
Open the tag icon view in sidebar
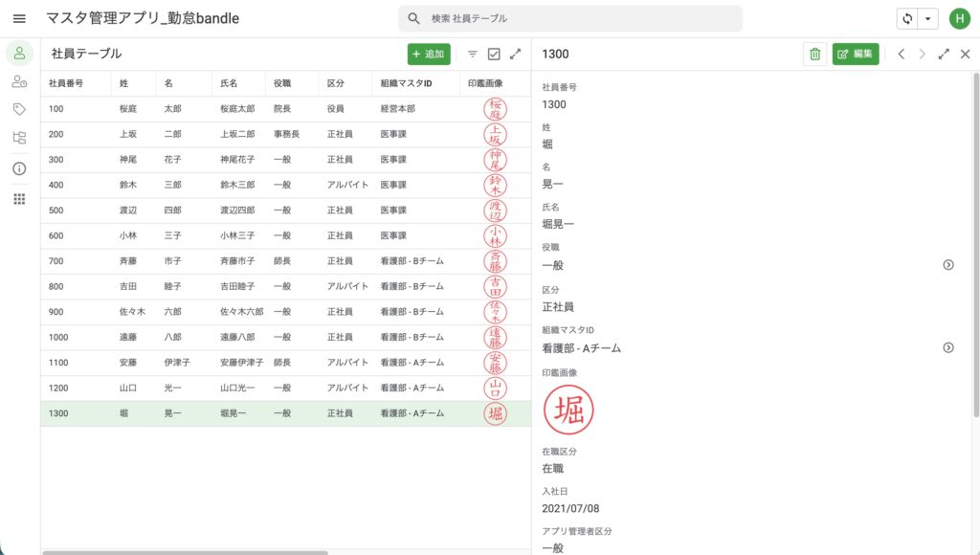click(19, 109)
